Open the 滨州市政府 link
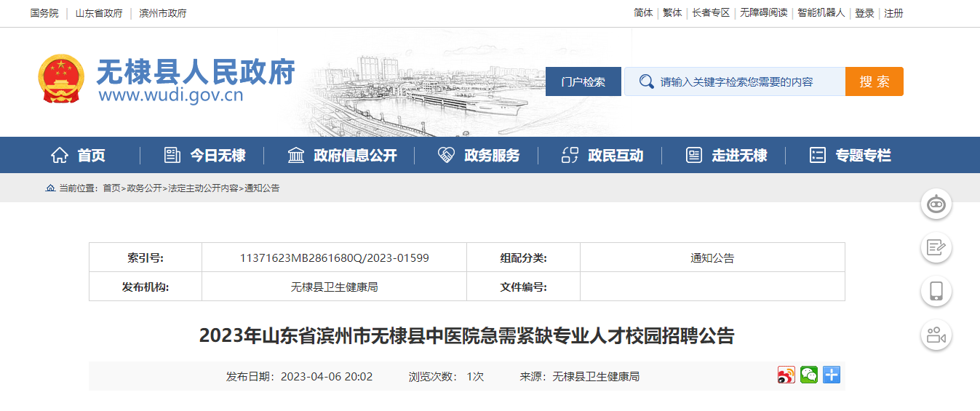This screenshot has height=411, width=980. 163,13
